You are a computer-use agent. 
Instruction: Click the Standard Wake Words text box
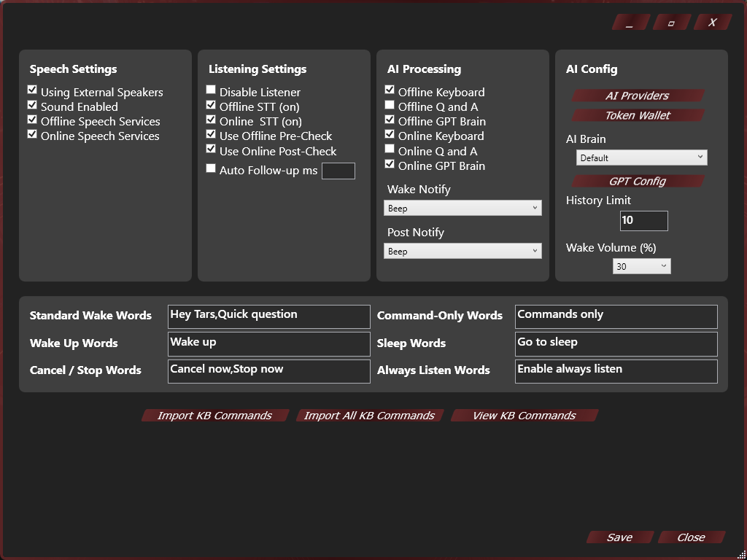268,316
